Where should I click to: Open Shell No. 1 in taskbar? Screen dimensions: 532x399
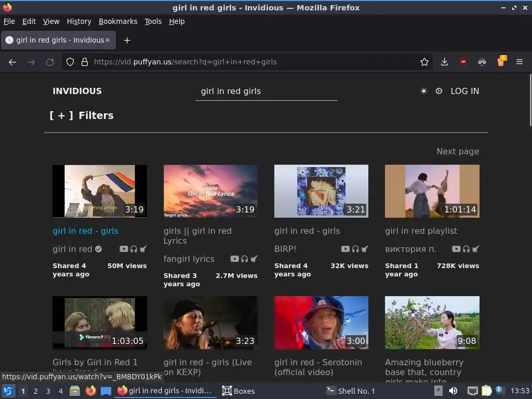pyautogui.click(x=351, y=391)
